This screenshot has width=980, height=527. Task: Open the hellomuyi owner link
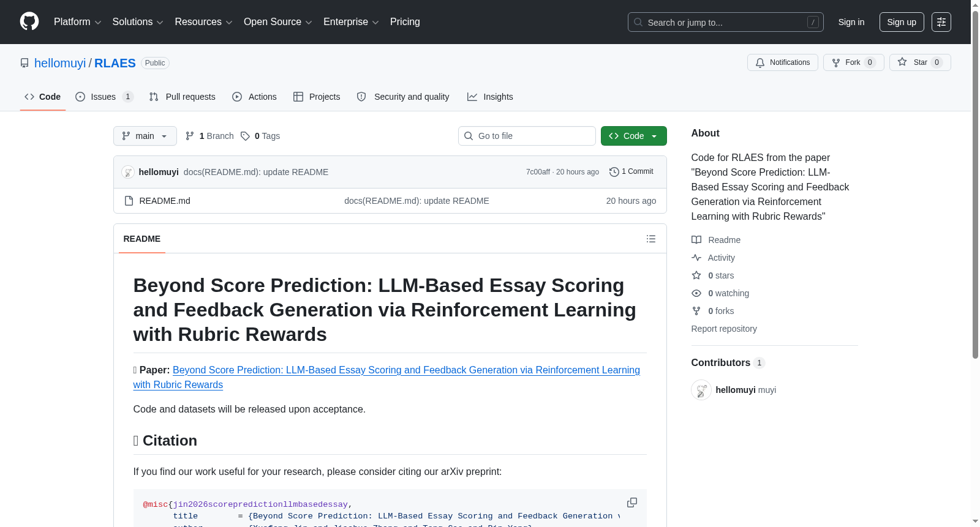pos(60,63)
